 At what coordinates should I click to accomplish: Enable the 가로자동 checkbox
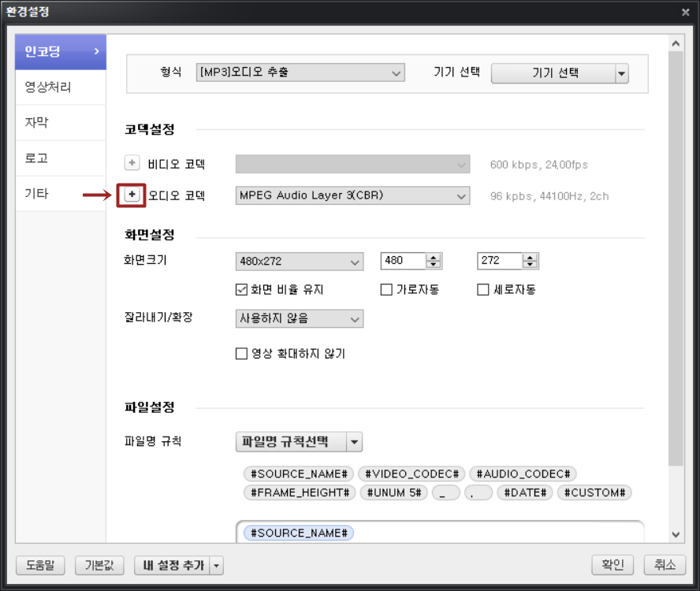386,290
